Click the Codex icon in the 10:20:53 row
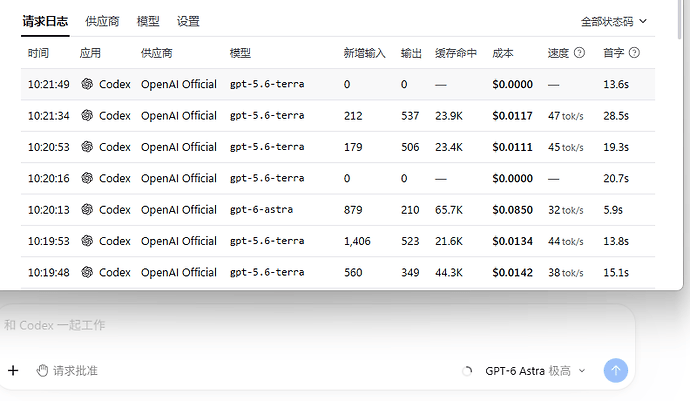The width and height of the screenshot is (690, 401). coord(87,147)
